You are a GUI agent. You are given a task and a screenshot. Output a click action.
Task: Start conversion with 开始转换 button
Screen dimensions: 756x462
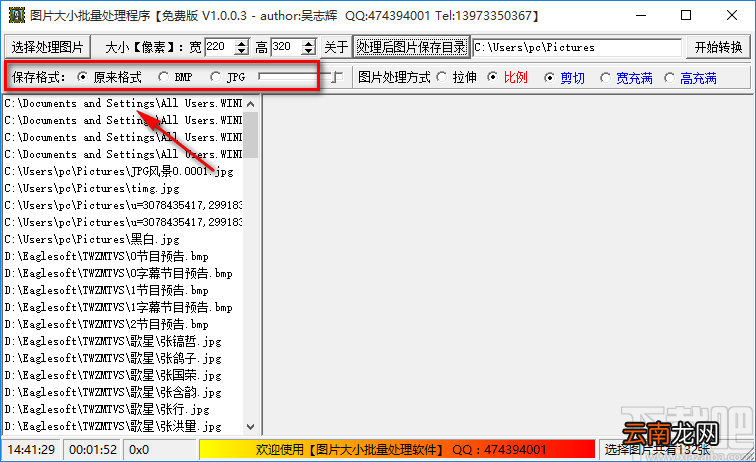(x=718, y=47)
